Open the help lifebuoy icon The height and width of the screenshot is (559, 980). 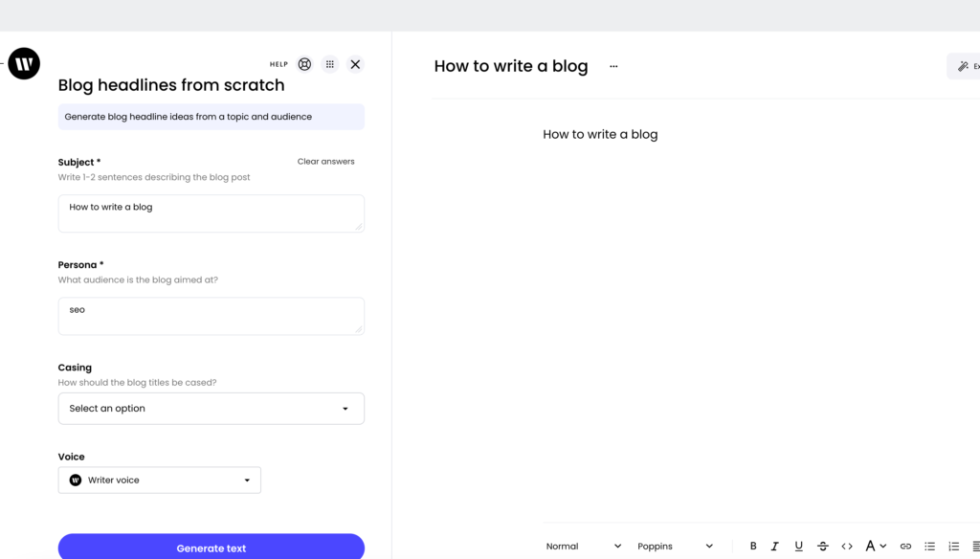(304, 64)
